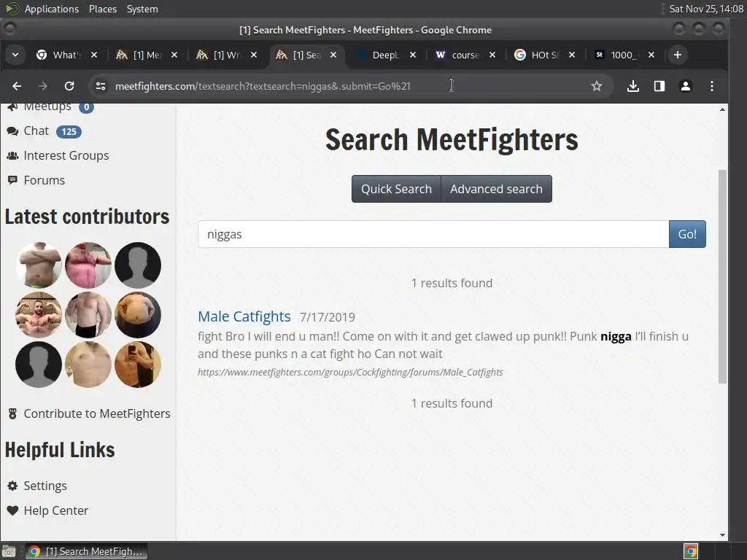Click the browser forward arrow
Image resolution: width=747 pixels, height=560 pixels.
coord(43,86)
